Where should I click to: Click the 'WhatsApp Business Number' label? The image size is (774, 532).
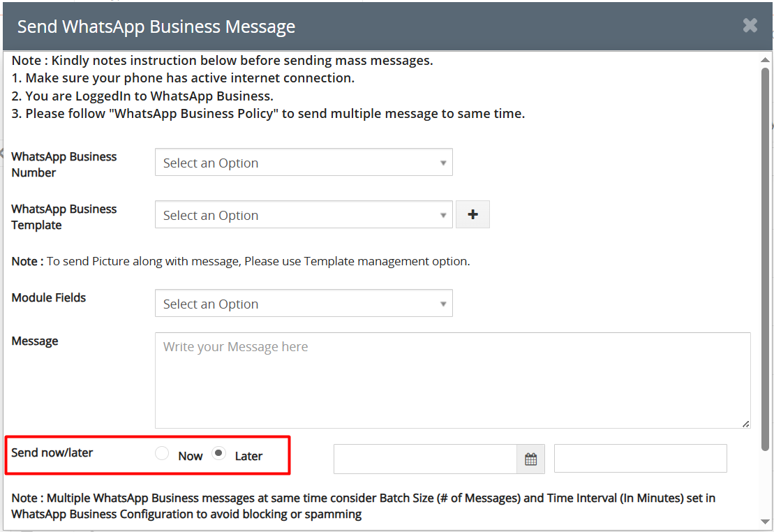(x=64, y=165)
